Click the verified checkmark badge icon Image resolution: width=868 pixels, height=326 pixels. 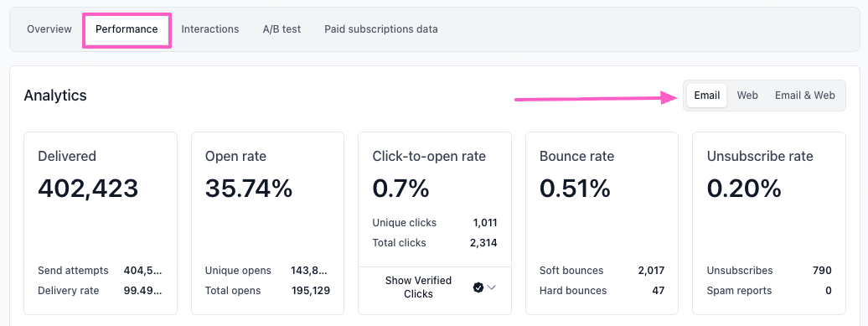(478, 287)
